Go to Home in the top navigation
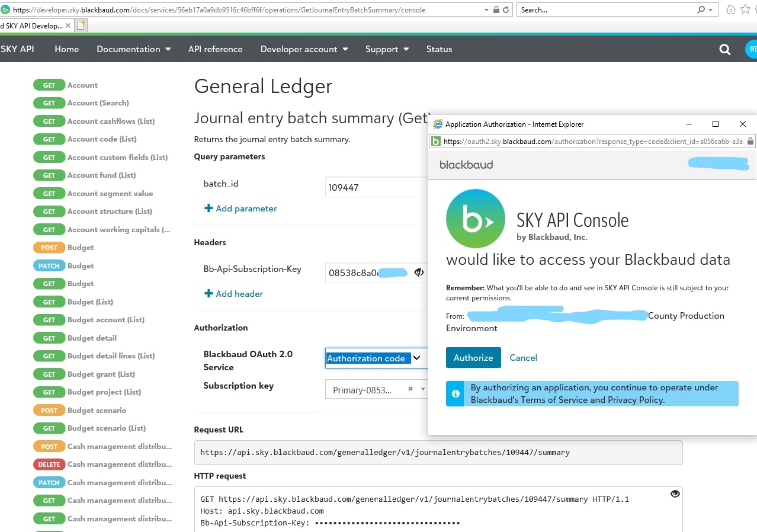Image resolution: width=757 pixels, height=532 pixels. pyautogui.click(x=66, y=49)
